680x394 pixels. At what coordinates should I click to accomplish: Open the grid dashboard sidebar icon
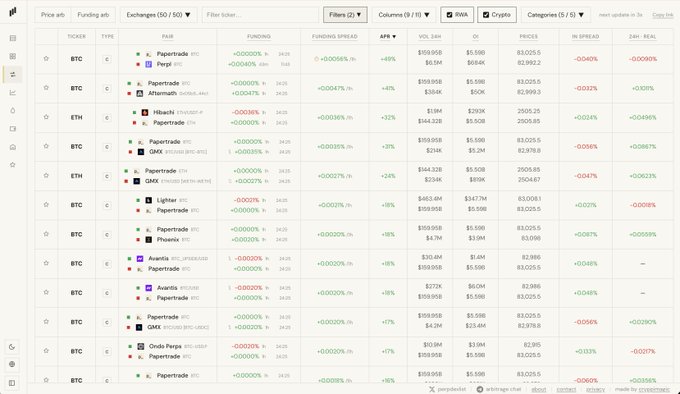click(13, 56)
